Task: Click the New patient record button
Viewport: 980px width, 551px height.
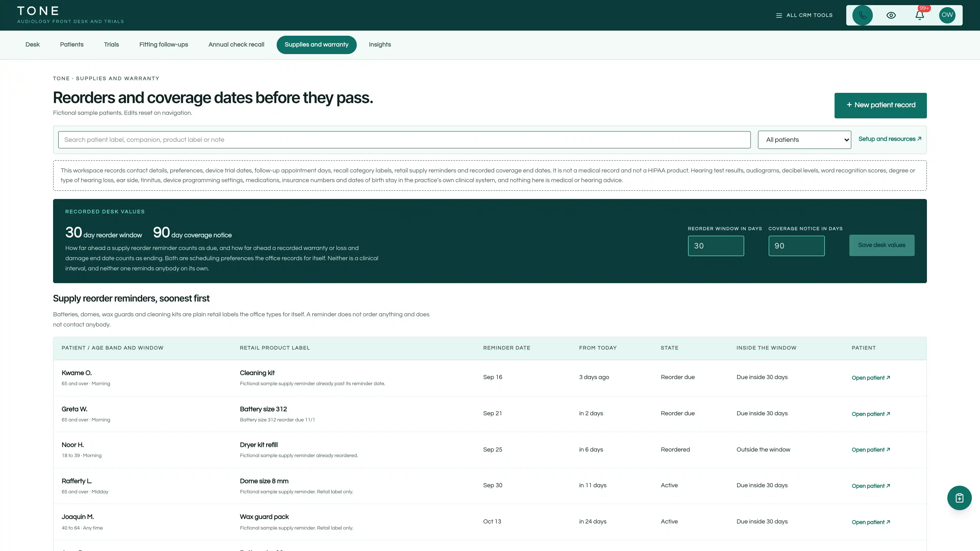Action: point(880,105)
